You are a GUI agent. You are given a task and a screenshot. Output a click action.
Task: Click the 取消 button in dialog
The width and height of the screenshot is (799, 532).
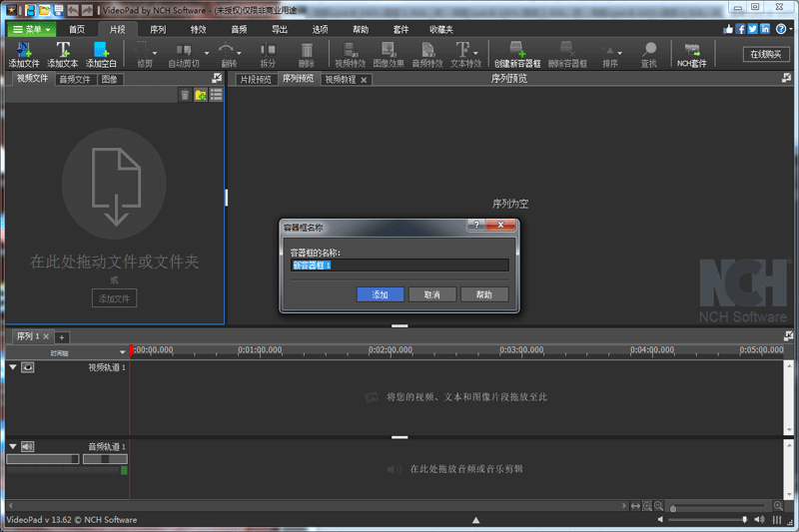431,294
